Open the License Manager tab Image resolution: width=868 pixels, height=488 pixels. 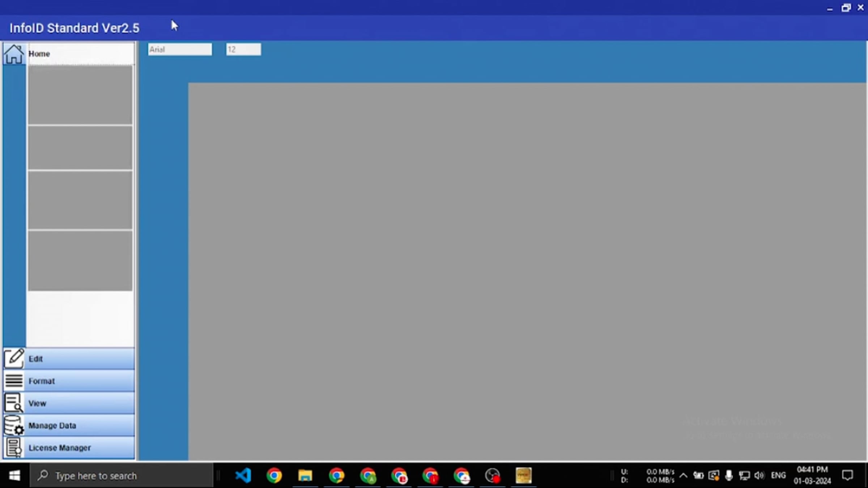pyautogui.click(x=80, y=448)
